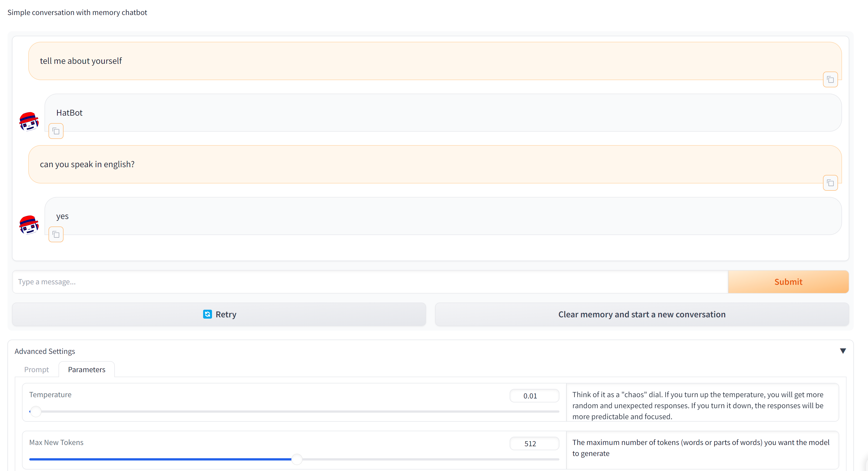
Task: Switch to the Prompt tab
Action: click(37, 370)
